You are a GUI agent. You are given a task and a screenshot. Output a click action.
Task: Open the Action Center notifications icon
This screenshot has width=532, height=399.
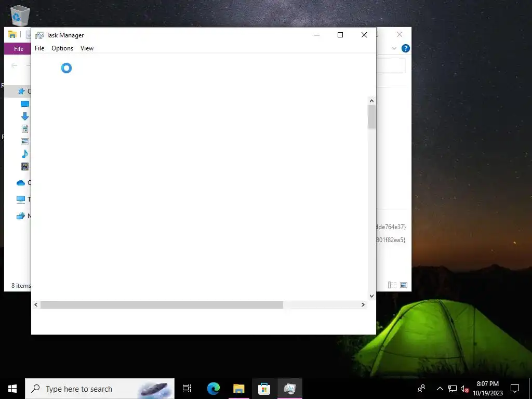click(x=515, y=389)
